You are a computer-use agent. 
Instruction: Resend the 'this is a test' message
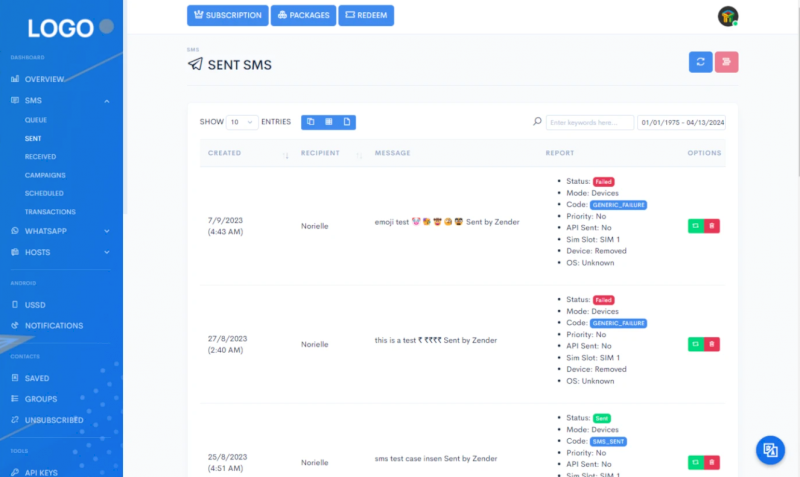(x=695, y=344)
